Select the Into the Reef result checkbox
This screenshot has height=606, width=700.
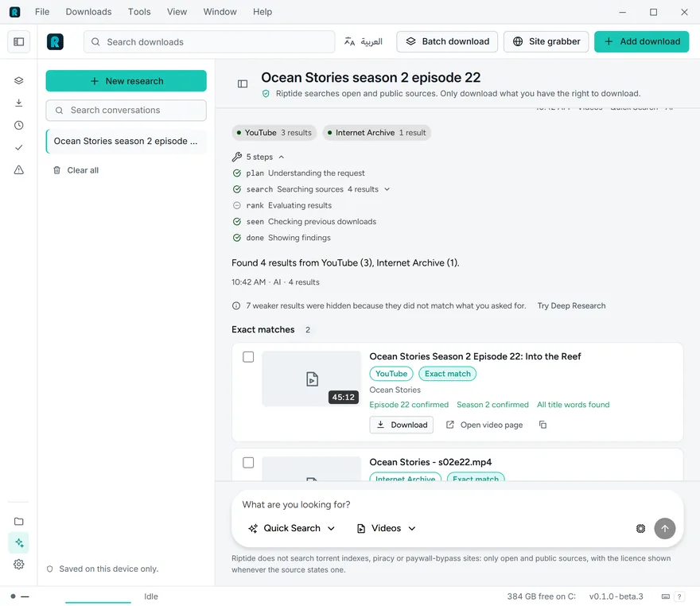(248, 357)
